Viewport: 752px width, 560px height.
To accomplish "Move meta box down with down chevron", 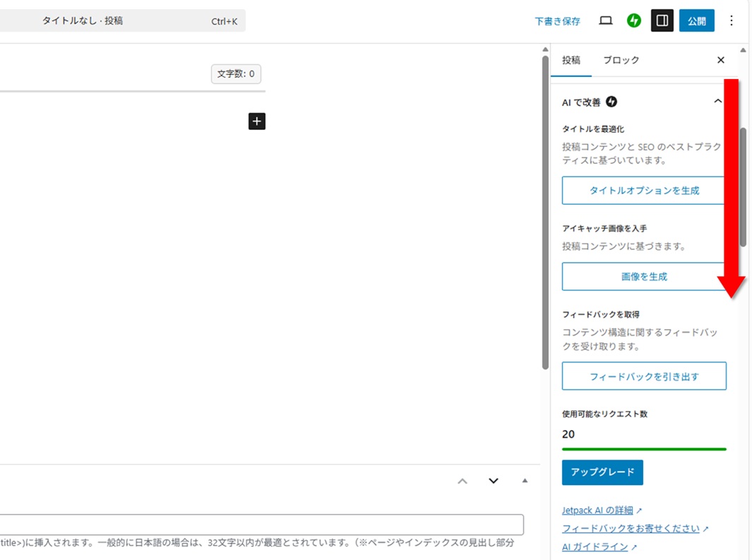I will coord(494,481).
